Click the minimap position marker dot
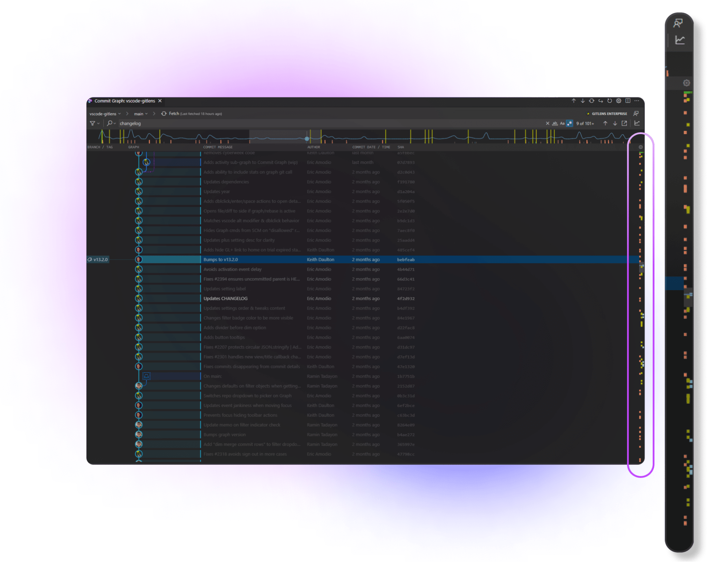The width and height of the screenshot is (728, 562). [307, 139]
